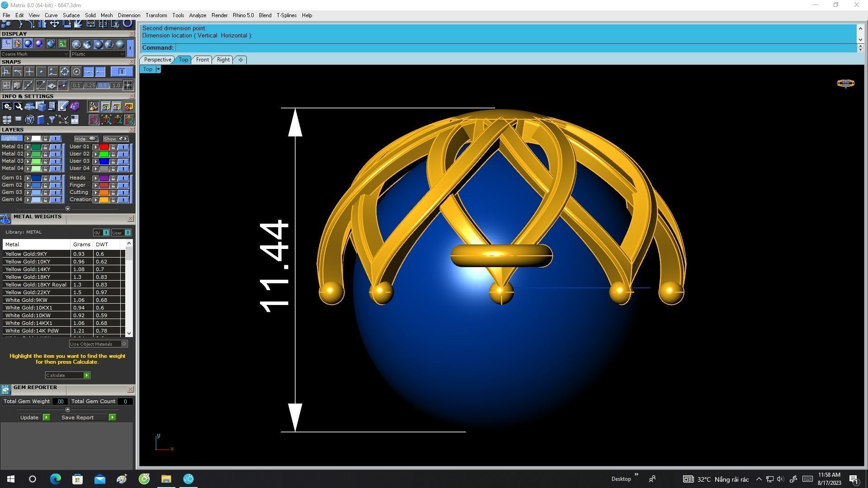Toggle the lock on Metal 02 layer
Image resolution: width=868 pixels, height=488 pixels.
point(45,154)
